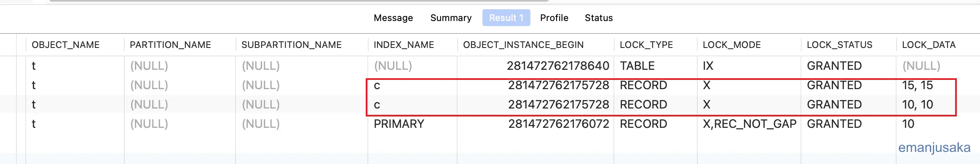Viewport: 980px width, 164px height.
Task: Open the Summary tab
Action: (451, 18)
